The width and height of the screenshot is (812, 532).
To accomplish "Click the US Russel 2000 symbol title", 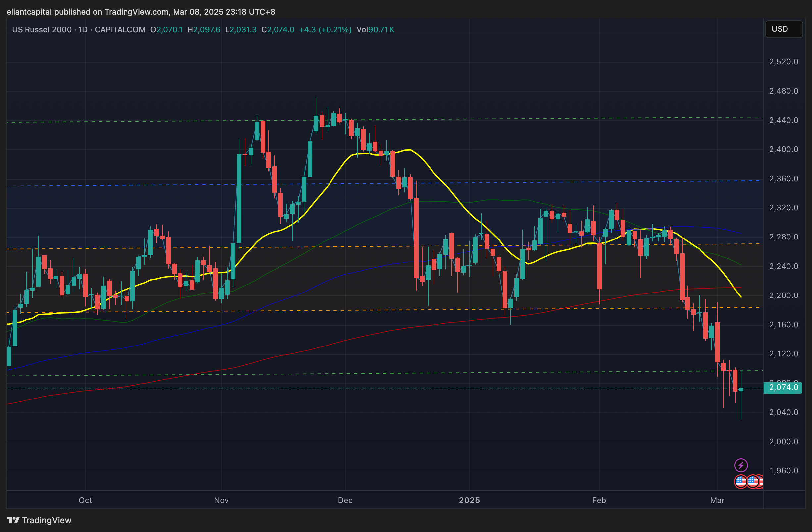I will 42,30.
